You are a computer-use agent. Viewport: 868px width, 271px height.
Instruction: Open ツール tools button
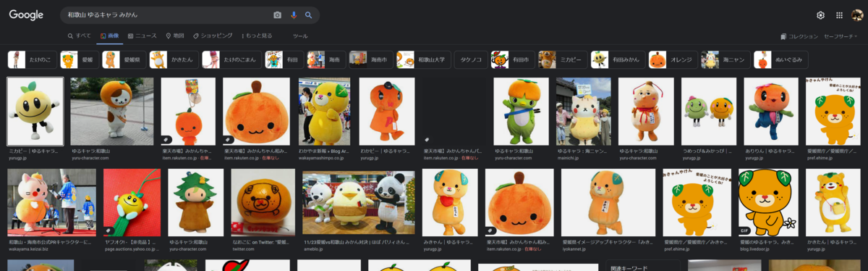click(x=300, y=36)
